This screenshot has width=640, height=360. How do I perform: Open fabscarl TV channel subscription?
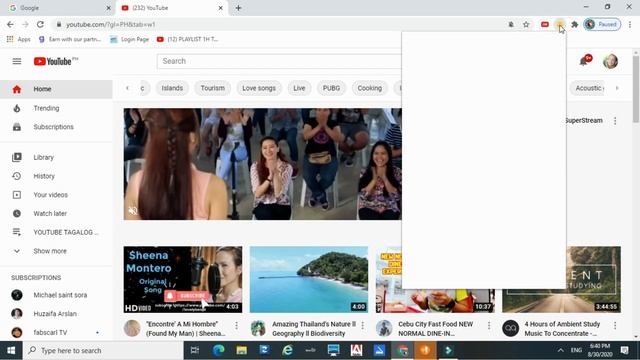pos(56,332)
